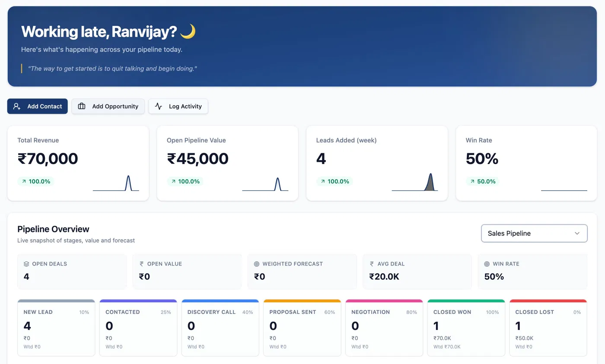605x364 pixels.
Task: Click the Add Opportunity button
Action: coord(108,106)
